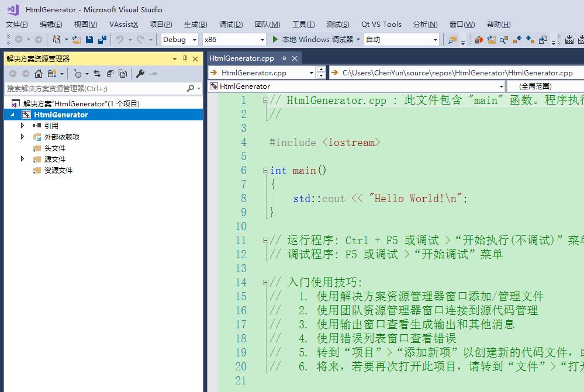Click the VAssistX find symbol icon
584x392 pixels.
[x=504, y=40]
